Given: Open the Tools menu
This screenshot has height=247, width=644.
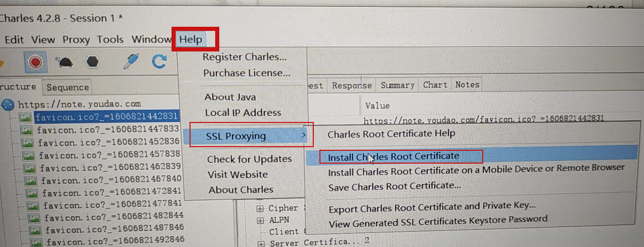Looking at the screenshot, I should coord(110,40).
